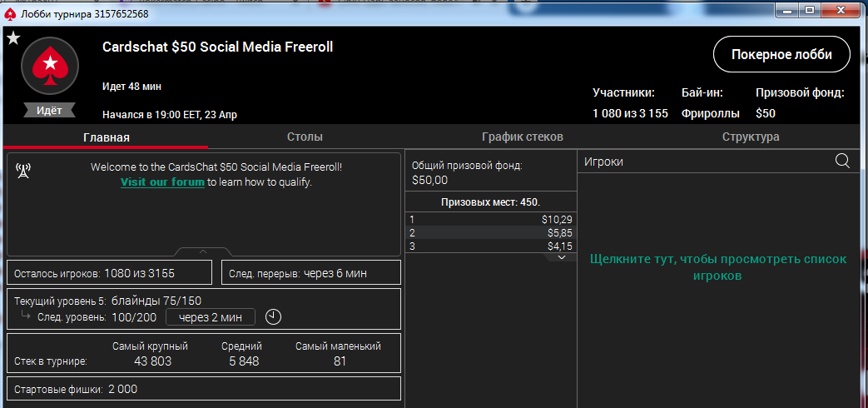Click the След. уровень 100/200 text
The width and height of the screenshot is (868, 408).
point(97,318)
